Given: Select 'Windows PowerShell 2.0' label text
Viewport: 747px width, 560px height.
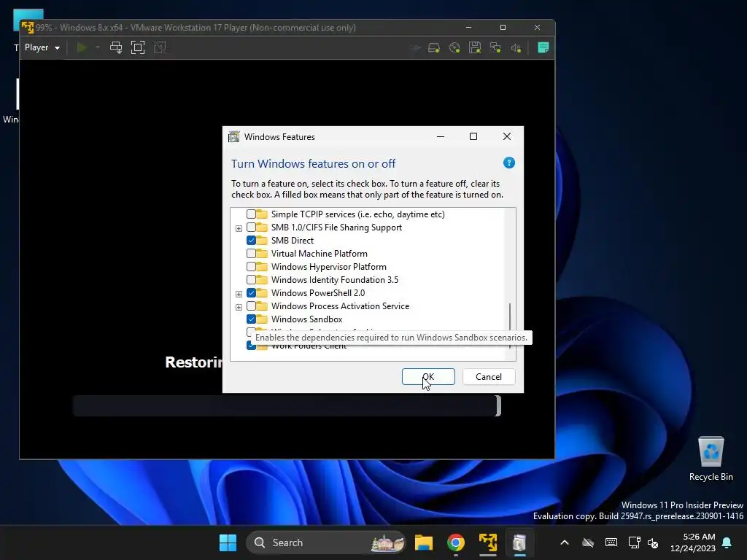Looking at the screenshot, I should click(318, 293).
